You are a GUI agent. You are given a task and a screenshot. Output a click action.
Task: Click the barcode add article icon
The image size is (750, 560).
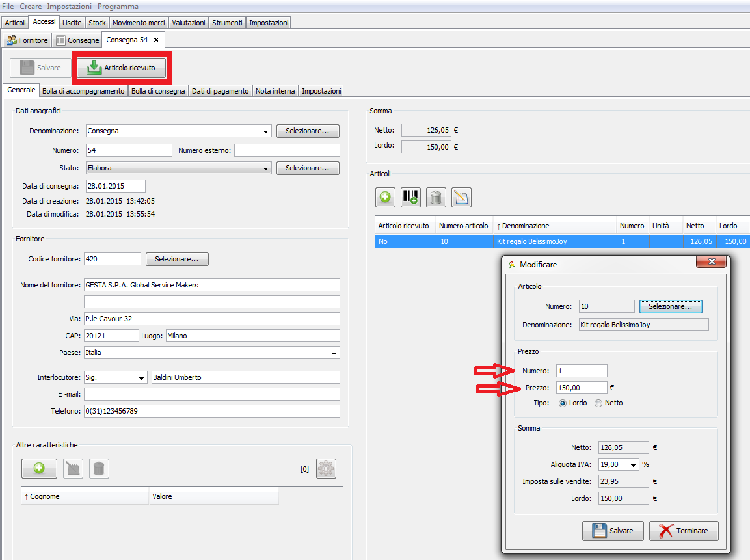pos(410,197)
